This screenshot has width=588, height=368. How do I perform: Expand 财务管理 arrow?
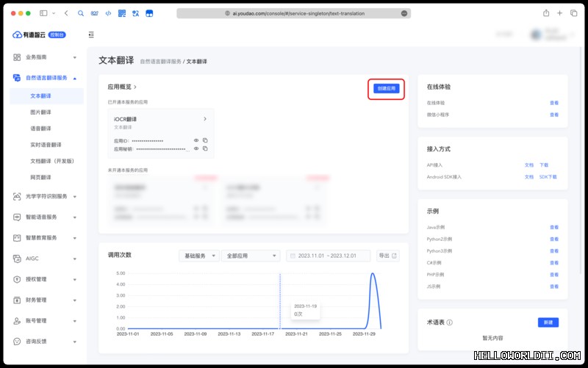[75, 300]
